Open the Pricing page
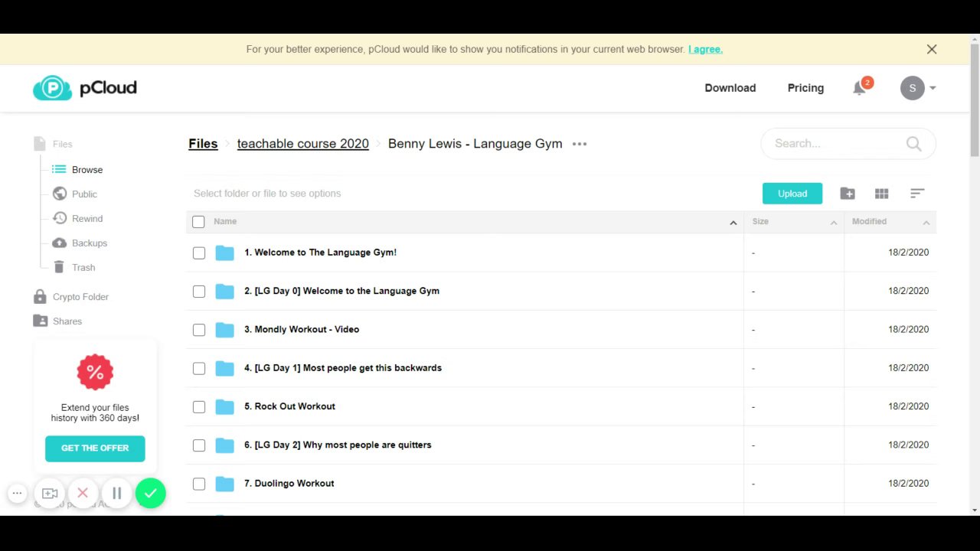 pos(805,88)
